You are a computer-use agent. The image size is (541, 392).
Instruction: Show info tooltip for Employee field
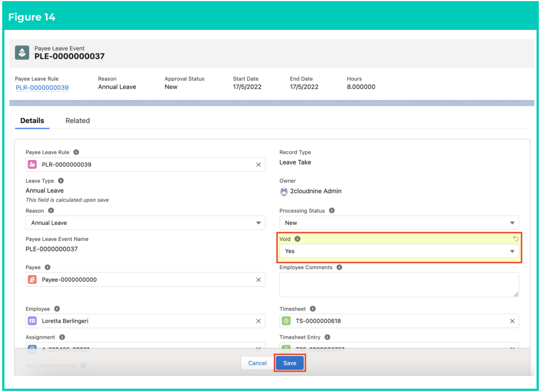pyautogui.click(x=57, y=309)
